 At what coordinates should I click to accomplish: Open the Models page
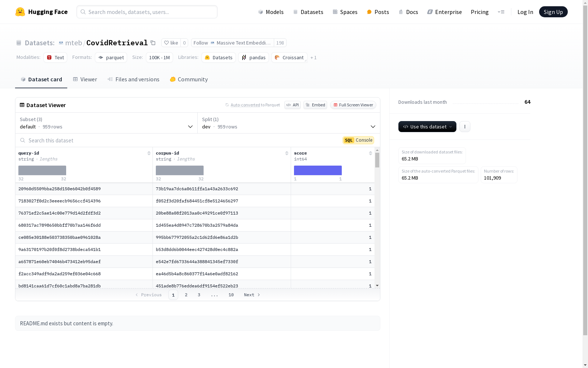click(x=271, y=12)
